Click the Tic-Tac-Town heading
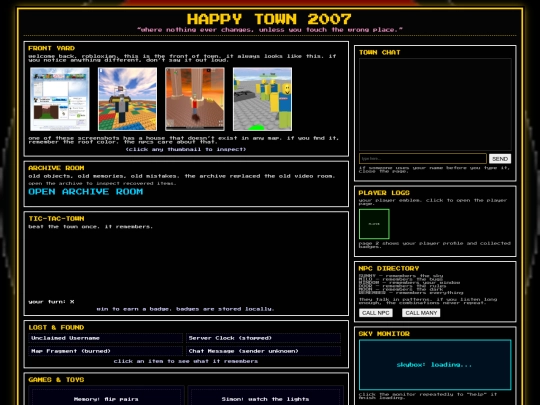Screen dimensions: 540x405 56,219
